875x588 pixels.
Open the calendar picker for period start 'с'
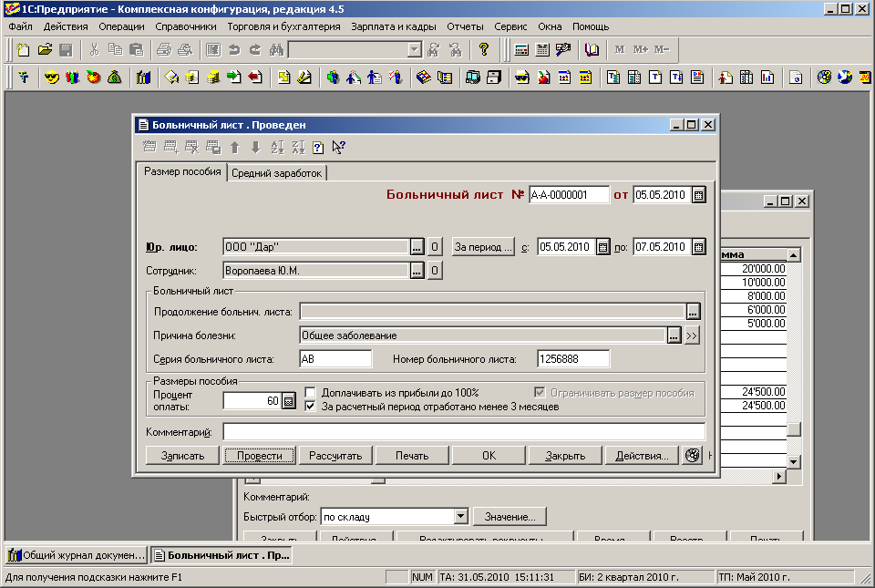click(x=602, y=246)
